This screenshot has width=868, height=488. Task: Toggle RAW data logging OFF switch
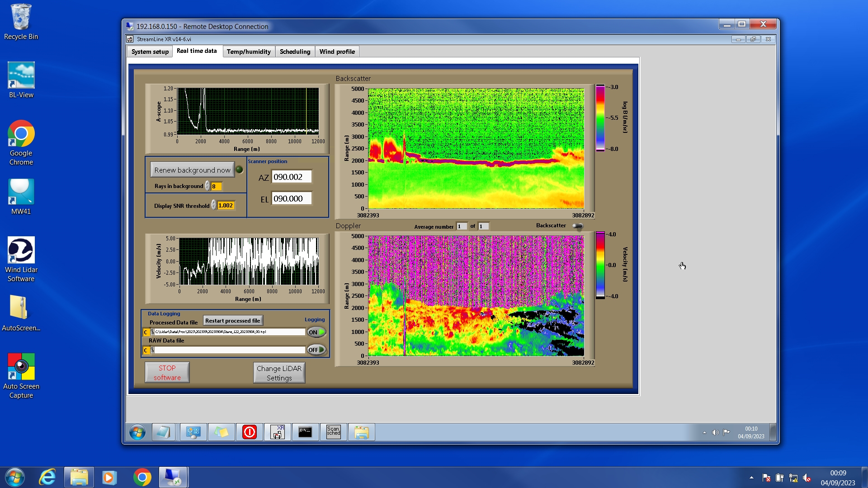(x=316, y=350)
